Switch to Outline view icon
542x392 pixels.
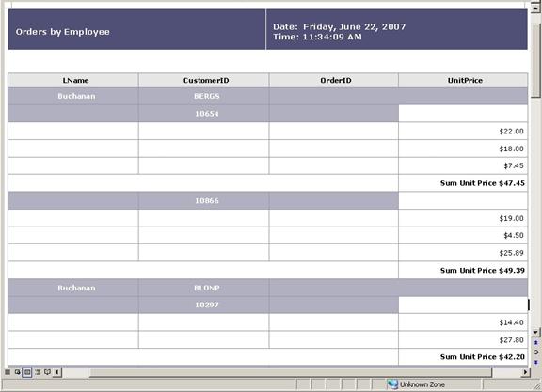[x=38, y=372]
